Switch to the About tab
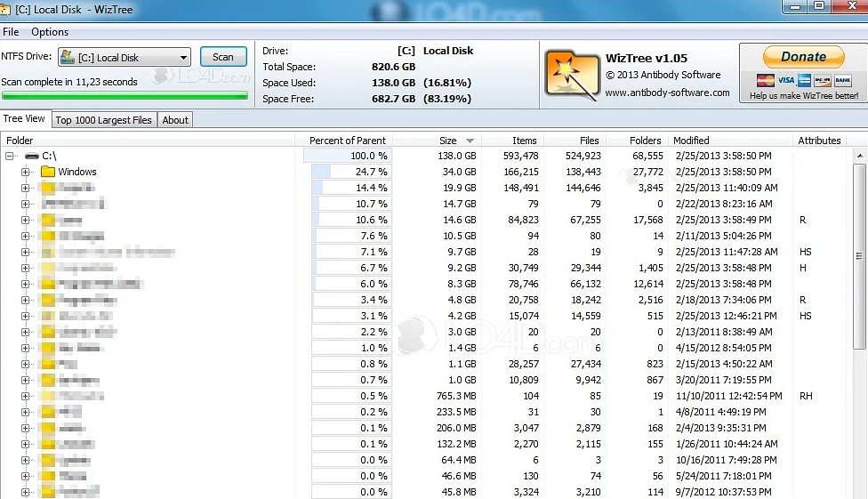The height and width of the screenshot is (499, 868). pos(175,120)
